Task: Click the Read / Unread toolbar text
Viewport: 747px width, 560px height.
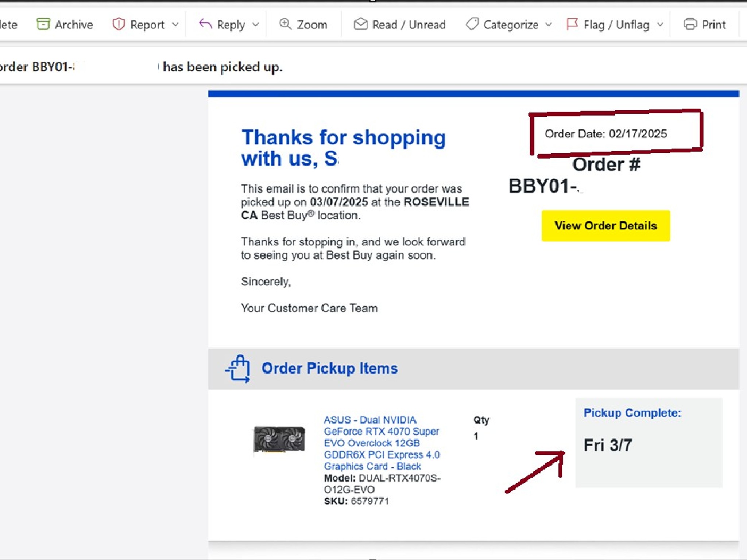Action: (409, 24)
